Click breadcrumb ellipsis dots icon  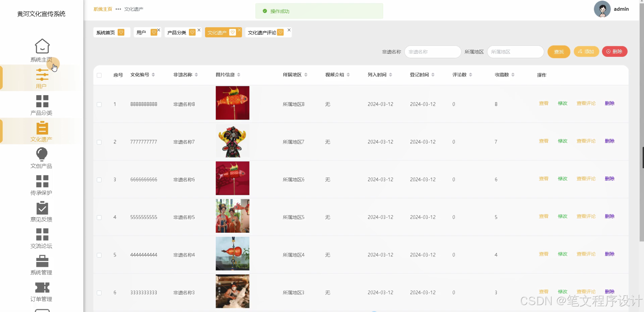(x=118, y=9)
